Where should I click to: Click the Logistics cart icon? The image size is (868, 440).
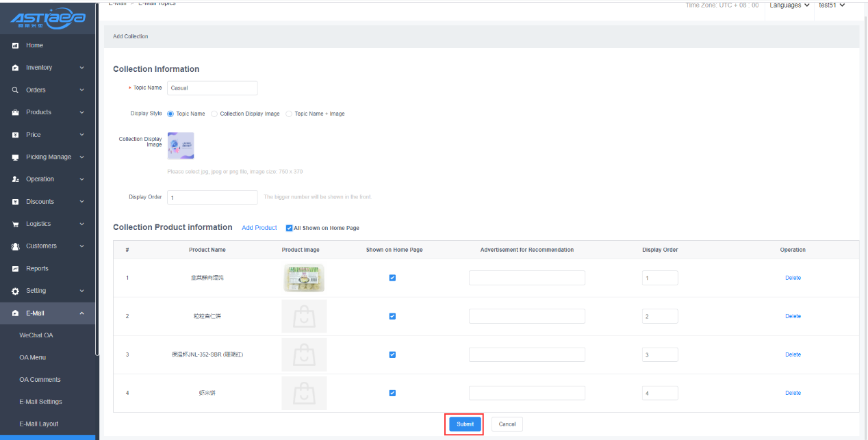click(15, 224)
